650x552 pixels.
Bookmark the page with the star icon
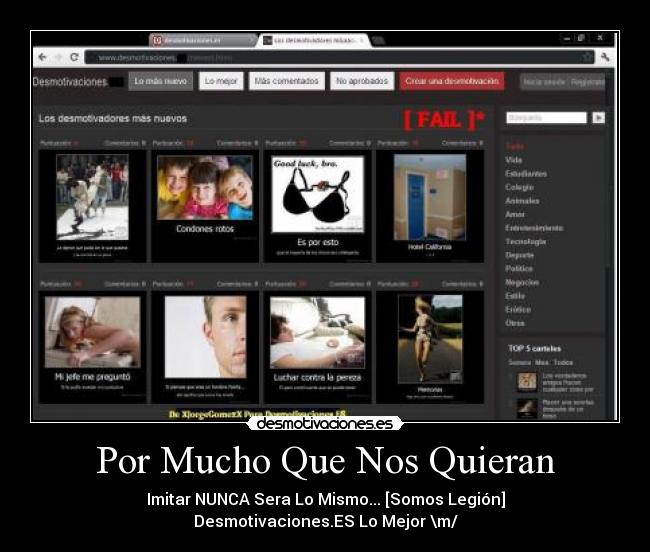(x=587, y=57)
